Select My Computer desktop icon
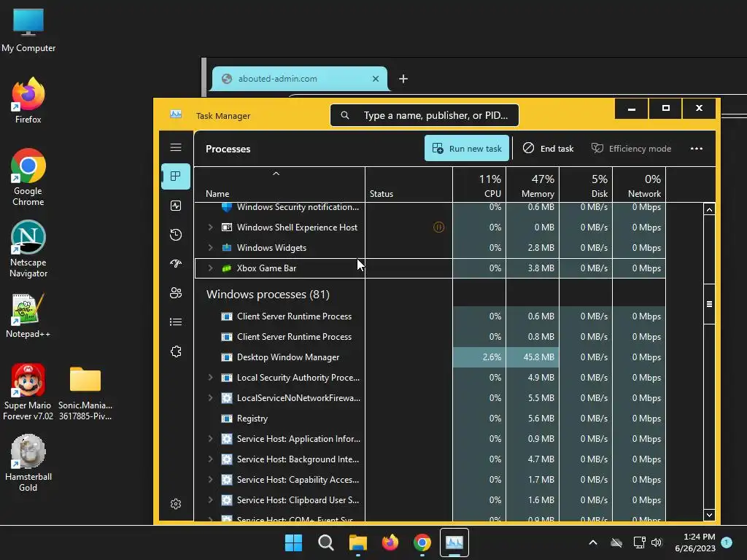The width and height of the screenshot is (747, 560). 28,30
